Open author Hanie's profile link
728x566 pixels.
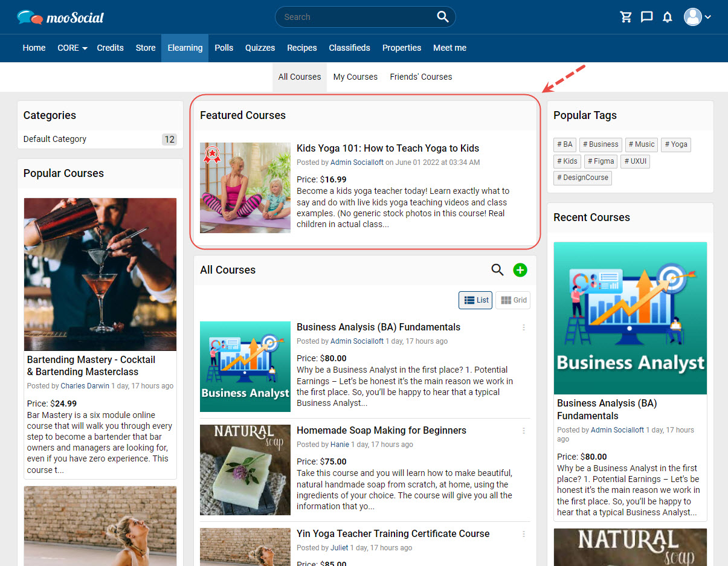coord(340,445)
